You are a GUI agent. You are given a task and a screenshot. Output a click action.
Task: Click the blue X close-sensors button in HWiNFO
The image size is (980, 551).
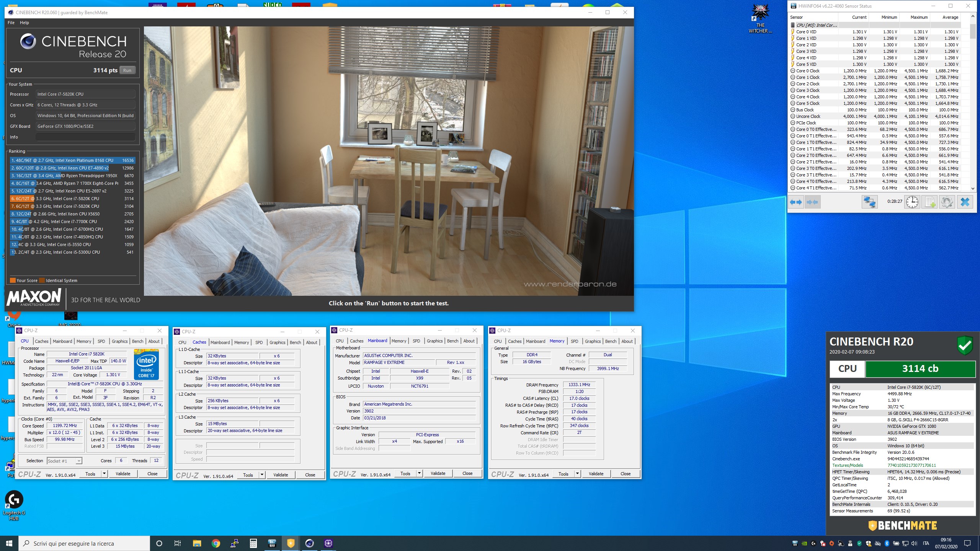pos(965,202)
